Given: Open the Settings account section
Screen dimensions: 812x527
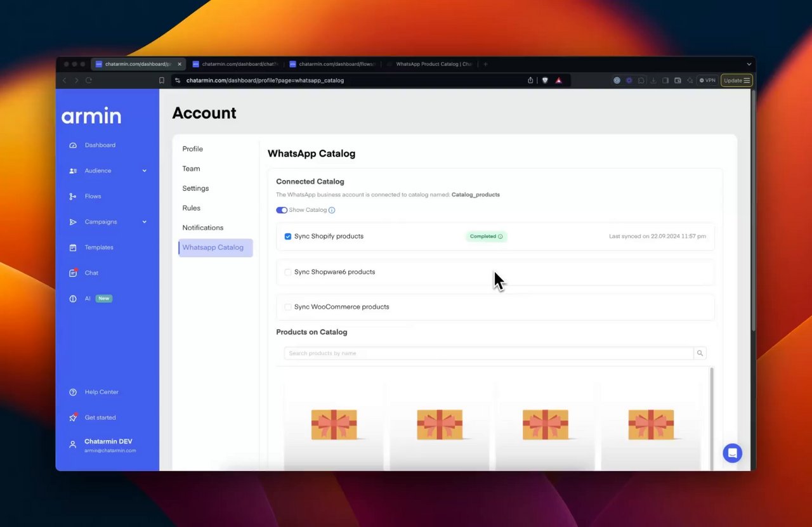Looking at the screenshot, I should click(x=195, y=188).
